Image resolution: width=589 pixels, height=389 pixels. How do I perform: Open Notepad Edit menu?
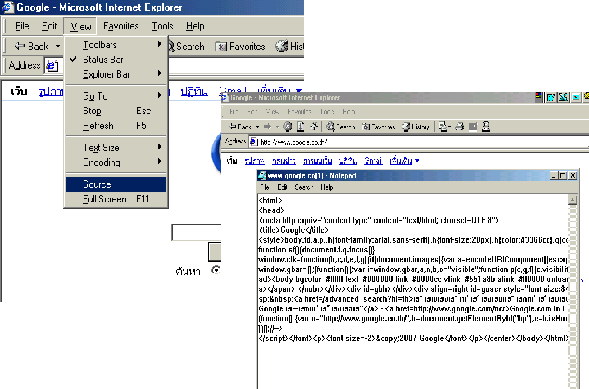pyautogui.click(x=282, y=187)
